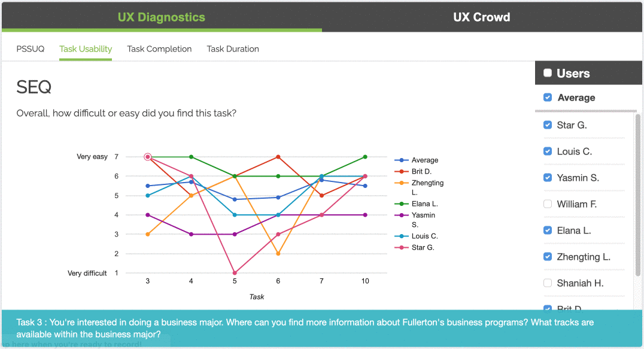644x349 pixels.
Task: Uncheck the Average checkbox
Action: coord(548,98)
